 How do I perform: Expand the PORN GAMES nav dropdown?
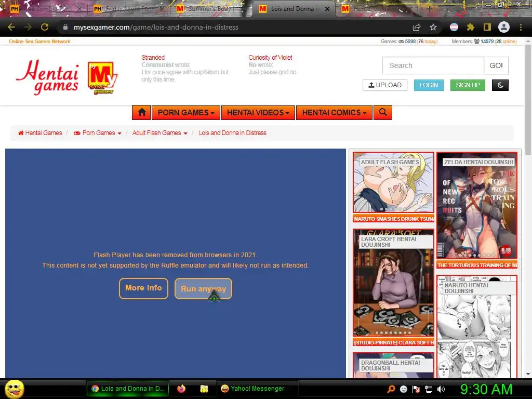186,113
